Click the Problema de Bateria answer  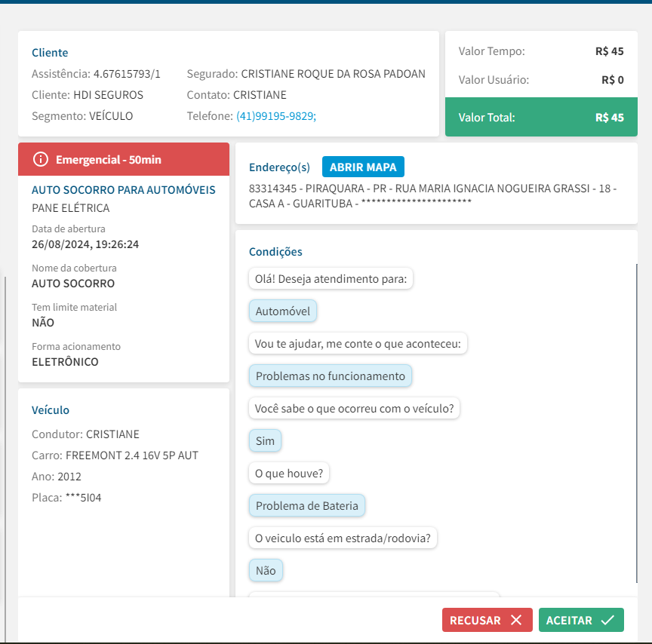[306, 505]
